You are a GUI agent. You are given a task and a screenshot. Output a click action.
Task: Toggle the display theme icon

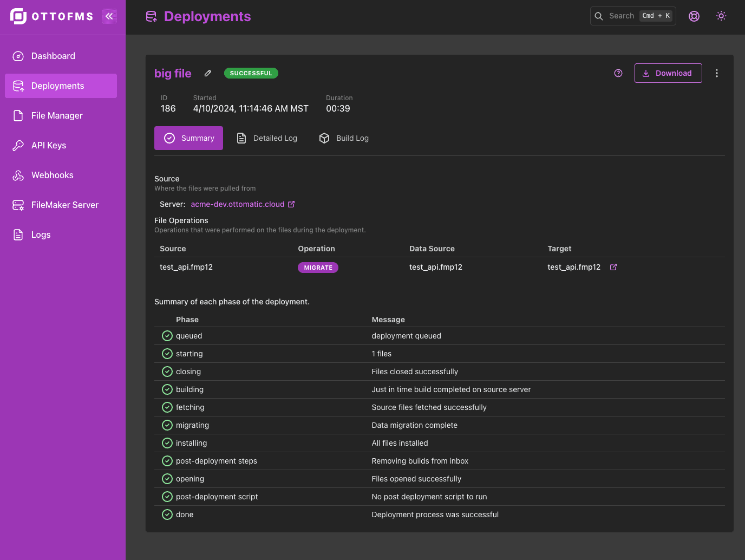point(721,16)
